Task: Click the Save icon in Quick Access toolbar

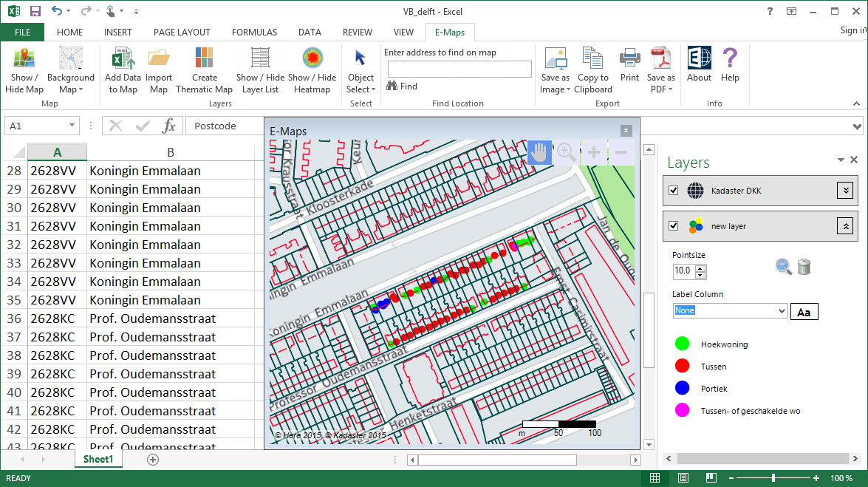Action: 35,11
